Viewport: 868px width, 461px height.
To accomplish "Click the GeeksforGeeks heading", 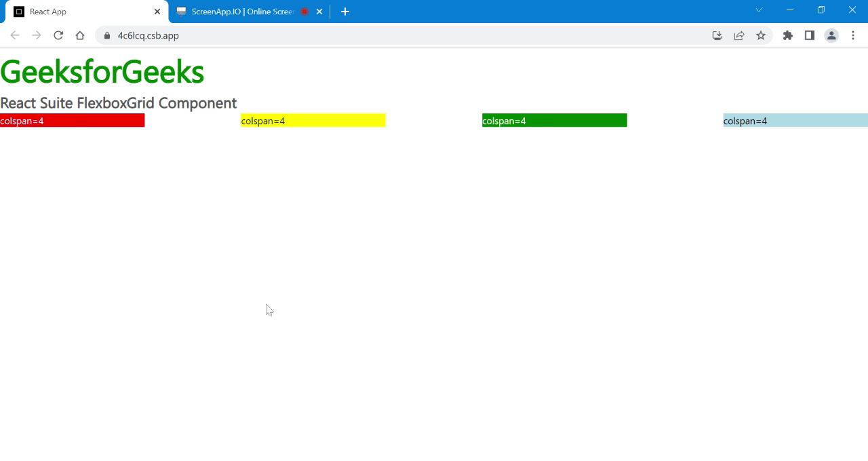I will click(x=102, y=72).
